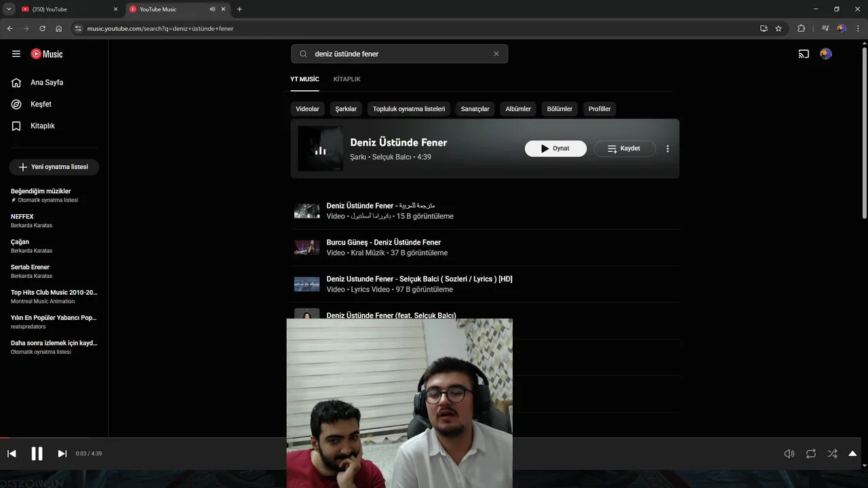The width and height of the screenshot is (868, 488).
Task: Open browser extensions menu
Action: 802,28
